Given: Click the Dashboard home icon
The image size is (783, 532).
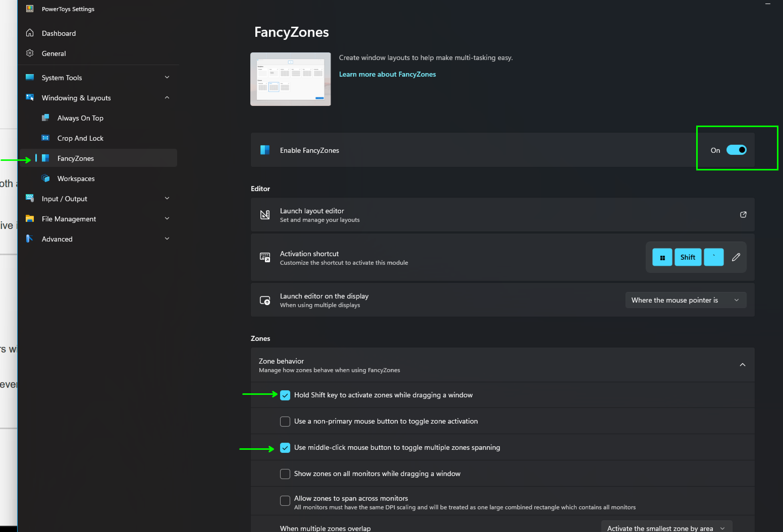Looking at the screenshot, I should point(30,33).
